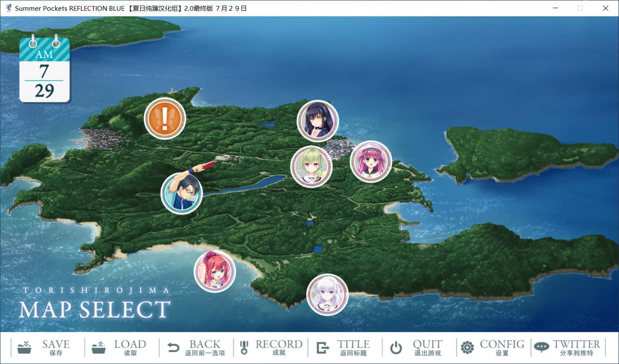Click the TITLE exit-door icon
The image size is (619, 364).
(x=323, y=347)
